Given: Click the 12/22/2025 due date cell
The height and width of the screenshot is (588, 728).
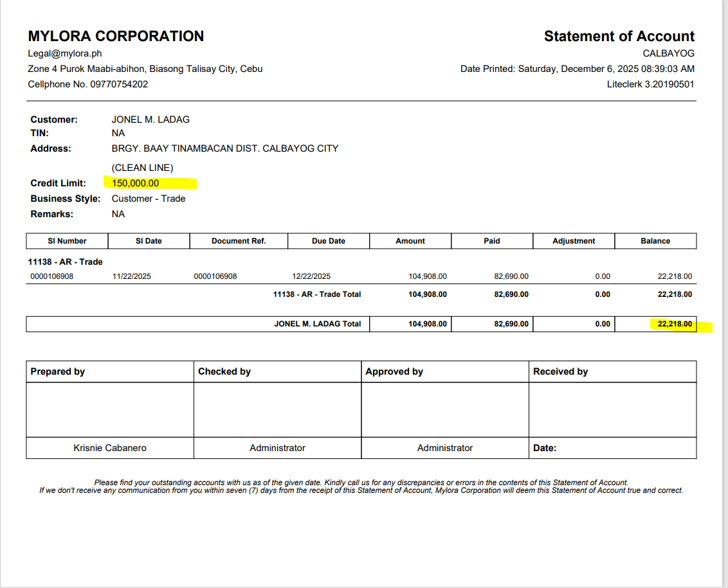Looking at the screenshot, I should pyautogui.click(x=311, y=276).
